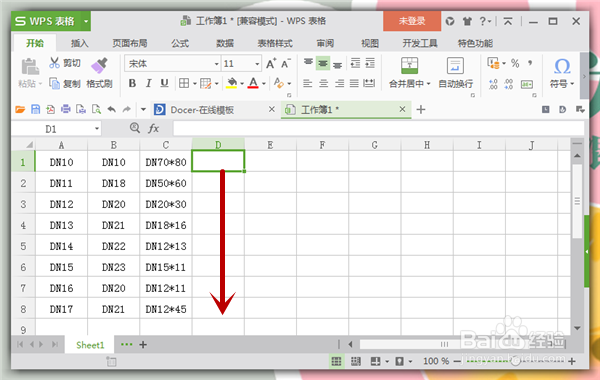Expand the borders dropdown arrow
The width and height of the screenshot is (600, 380).
pos(194,83)
